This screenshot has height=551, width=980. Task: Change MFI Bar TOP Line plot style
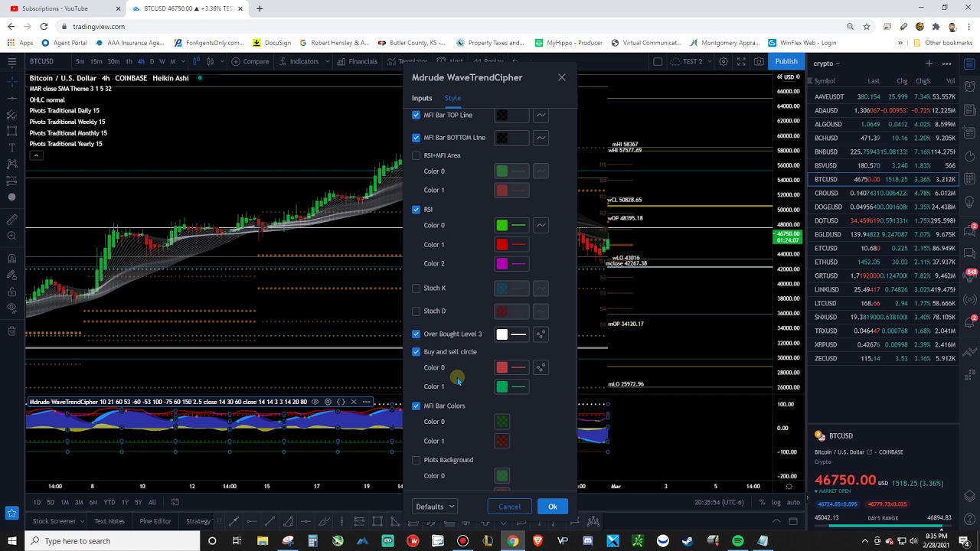point(541,115)
